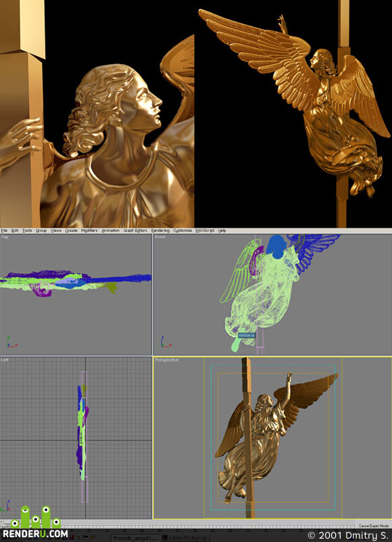Viewport: 392px width, 542px height.
Task: Open the File menu
Action: (x=4, y=230)
